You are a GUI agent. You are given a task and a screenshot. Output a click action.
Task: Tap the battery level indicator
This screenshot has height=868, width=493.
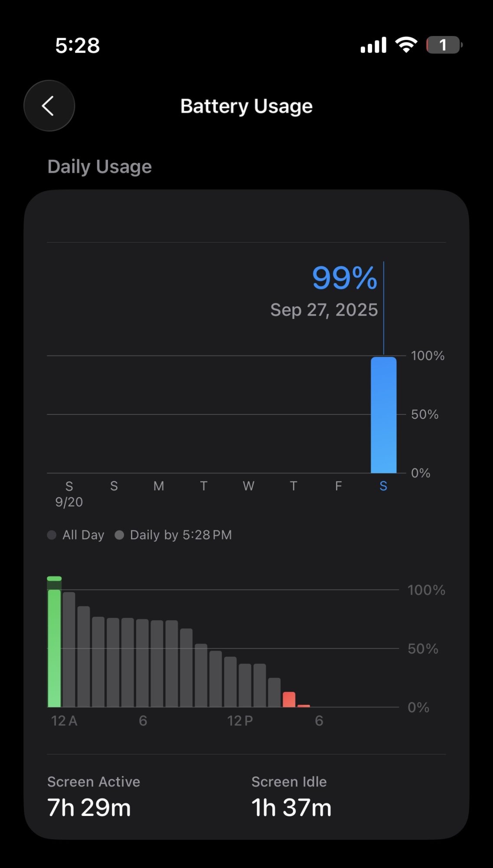coord(444,45)
